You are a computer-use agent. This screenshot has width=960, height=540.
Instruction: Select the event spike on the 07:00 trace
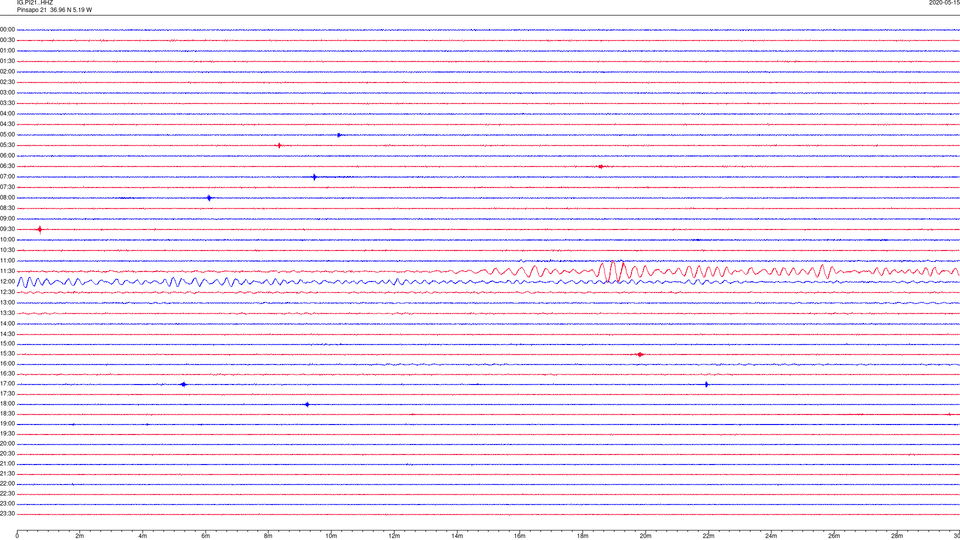pos(315,177)
